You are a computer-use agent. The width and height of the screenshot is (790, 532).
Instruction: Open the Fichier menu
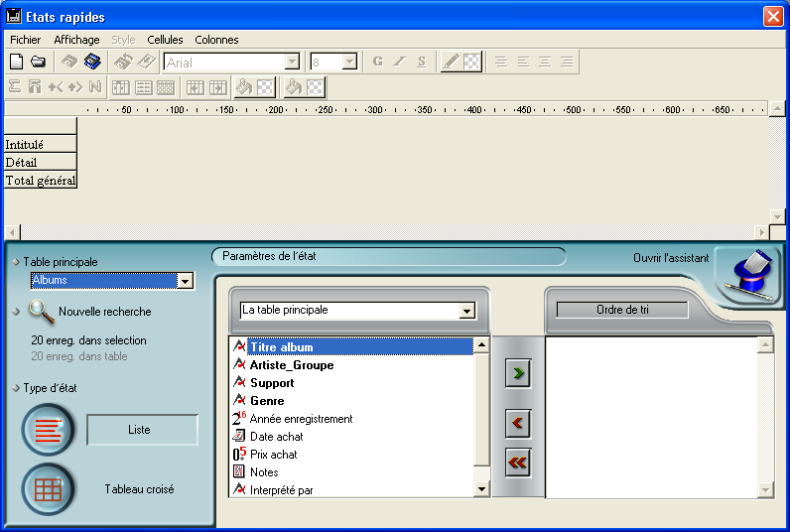coord(25,40)
